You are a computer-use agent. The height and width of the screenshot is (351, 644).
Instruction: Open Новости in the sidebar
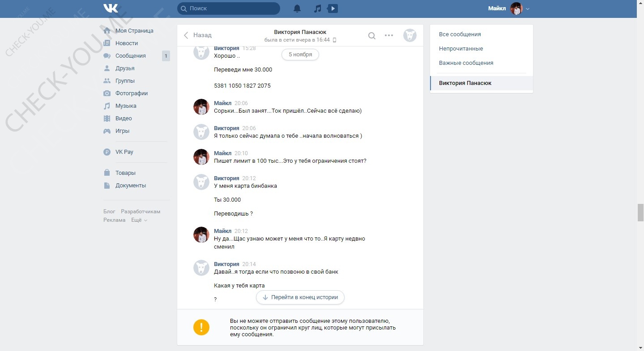127,43
